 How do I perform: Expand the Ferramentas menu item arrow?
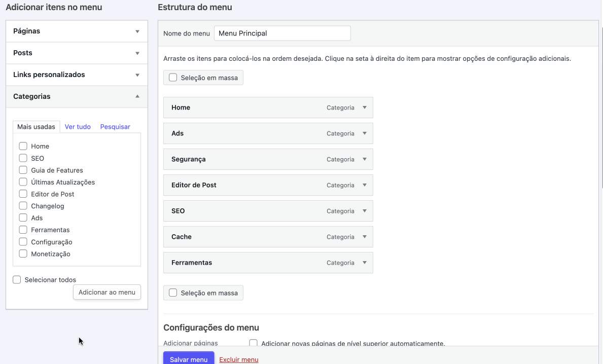pos(365,263)
